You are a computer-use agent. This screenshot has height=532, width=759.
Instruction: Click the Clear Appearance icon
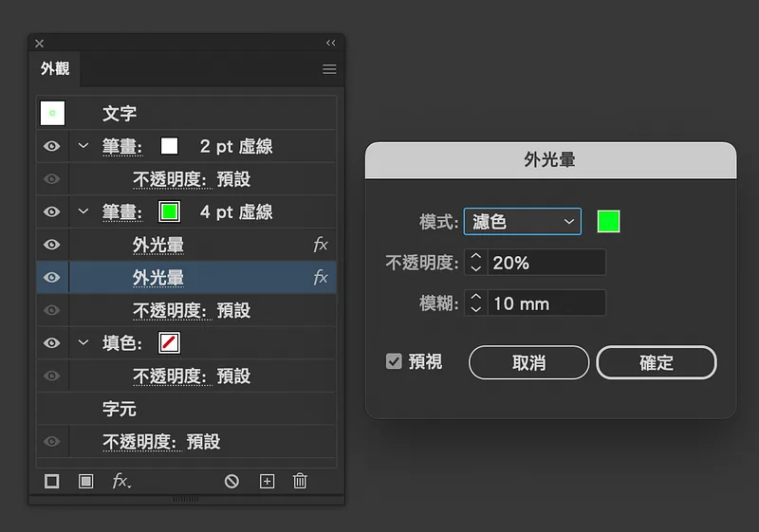click(x=231, y=481)
